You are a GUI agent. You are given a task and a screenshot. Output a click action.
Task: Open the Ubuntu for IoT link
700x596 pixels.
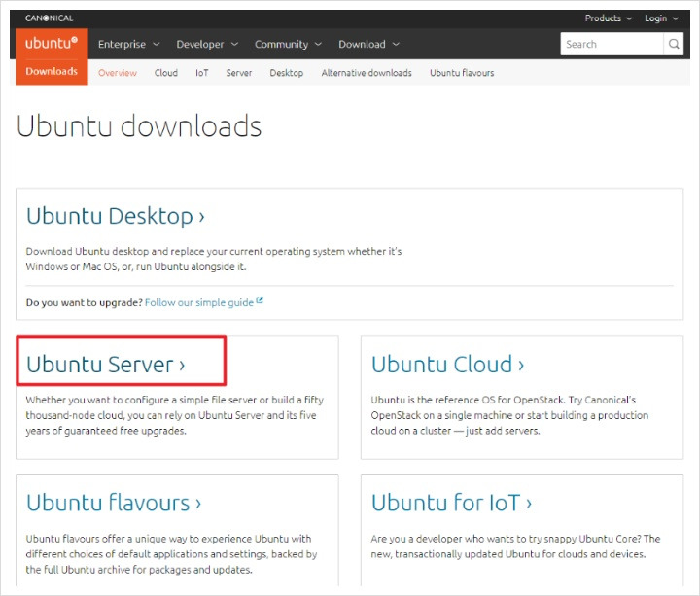tap(451, 503)
